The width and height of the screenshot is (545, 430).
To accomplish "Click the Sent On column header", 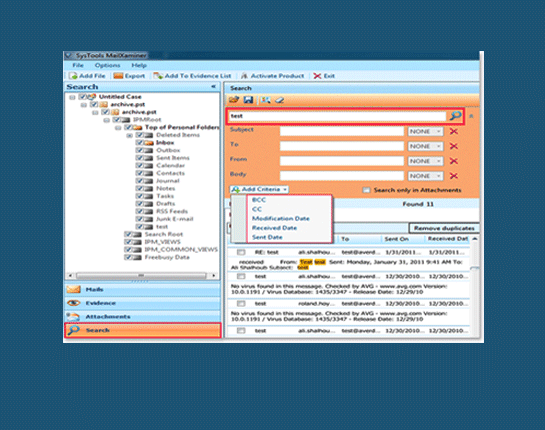I will 397,239.
